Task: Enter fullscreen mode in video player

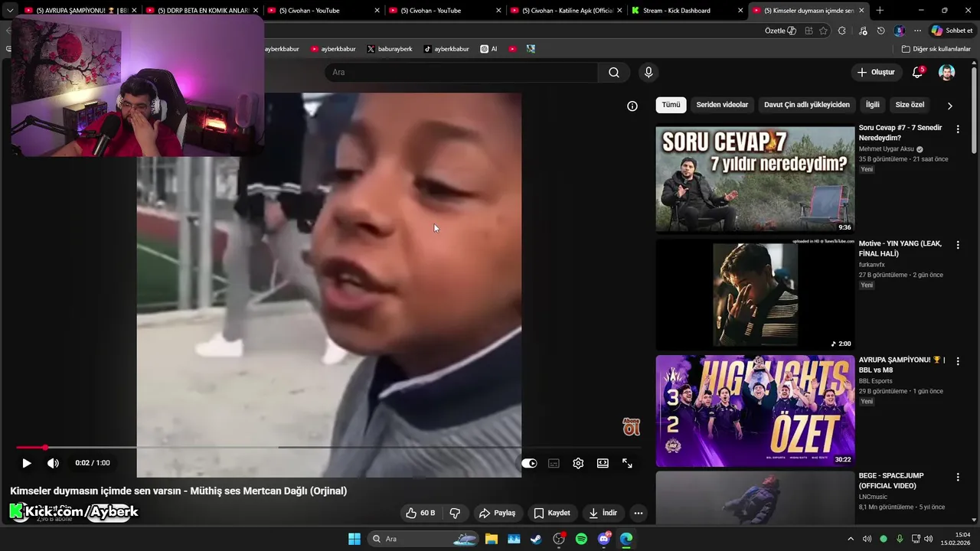Action: click(x=627, y=463)
